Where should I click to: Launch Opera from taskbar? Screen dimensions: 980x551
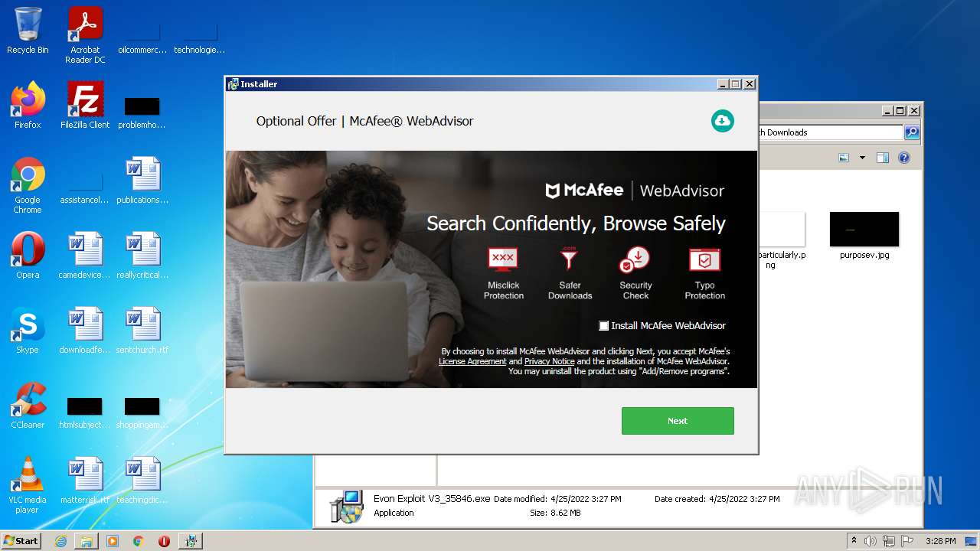point(164,541)
